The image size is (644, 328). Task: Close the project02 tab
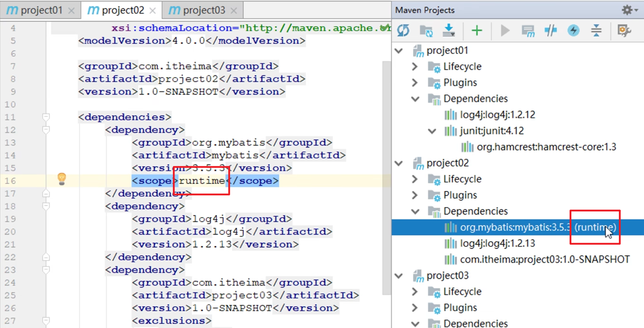point(153,11)
